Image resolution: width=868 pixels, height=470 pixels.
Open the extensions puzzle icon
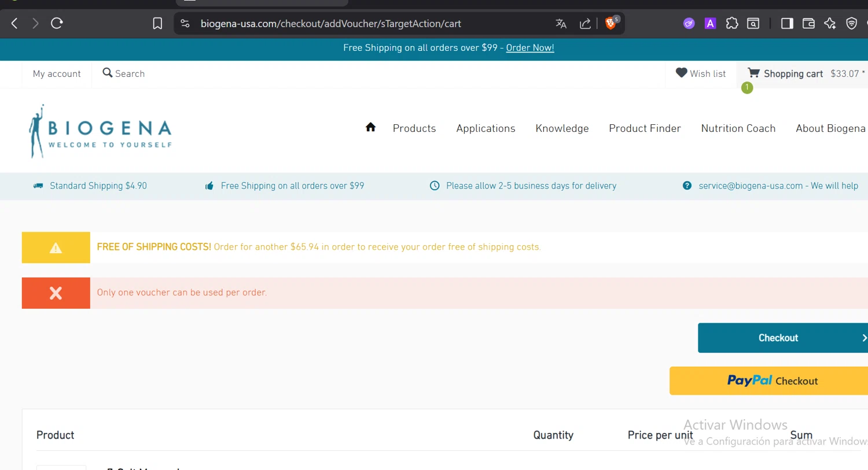(732, 24)
